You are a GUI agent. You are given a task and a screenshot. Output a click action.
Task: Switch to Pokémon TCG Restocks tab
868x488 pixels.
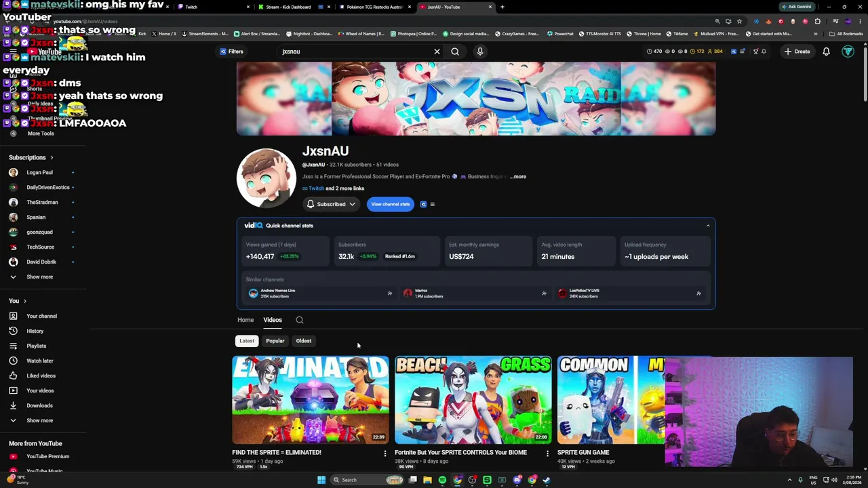(x=374, y=7)
